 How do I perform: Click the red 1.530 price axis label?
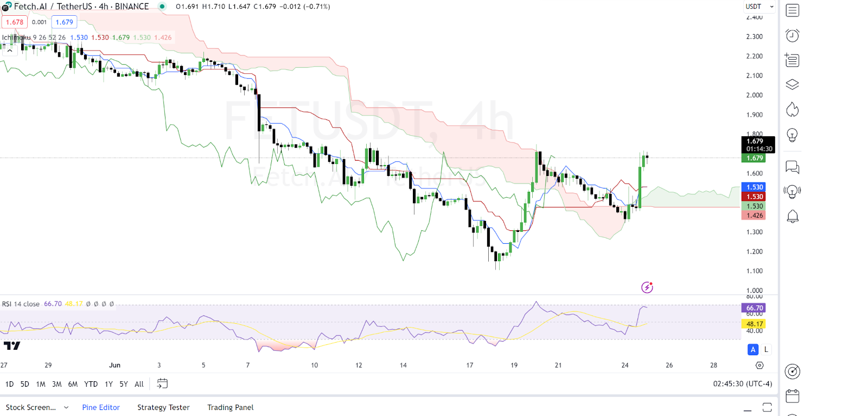tap(753, 197)
